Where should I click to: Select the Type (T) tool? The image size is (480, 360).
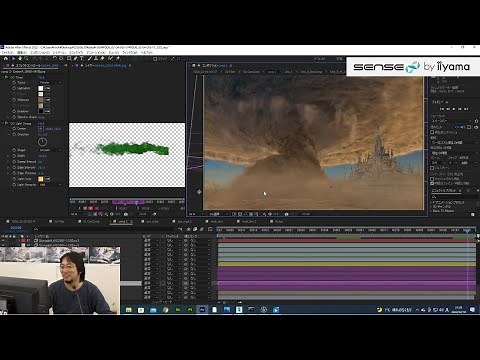pos(82,58)
